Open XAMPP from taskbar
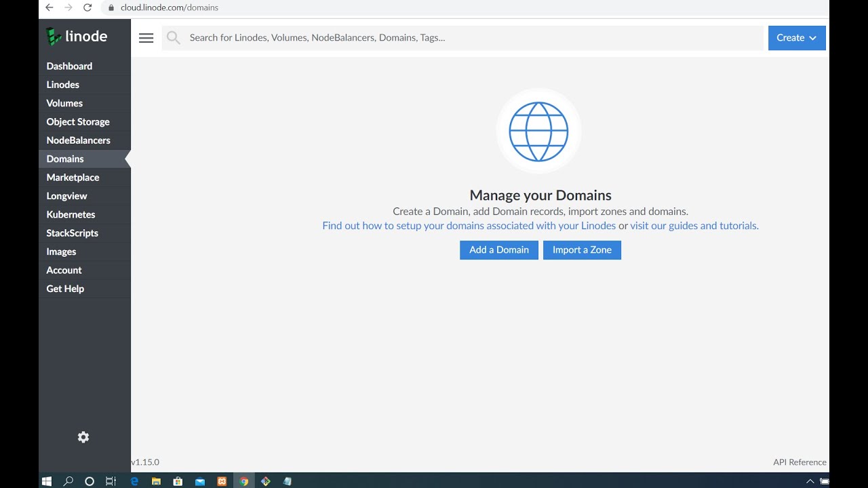868x488 pixels. click(x=222, y=481)
